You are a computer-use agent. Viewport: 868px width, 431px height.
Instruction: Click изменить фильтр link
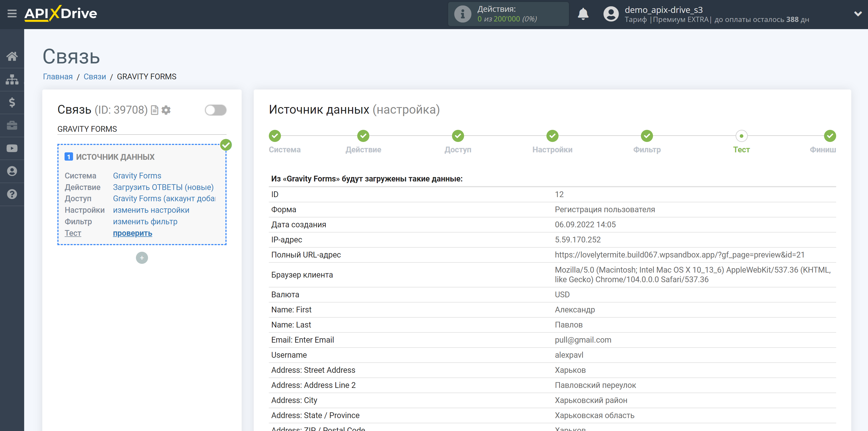145,221
